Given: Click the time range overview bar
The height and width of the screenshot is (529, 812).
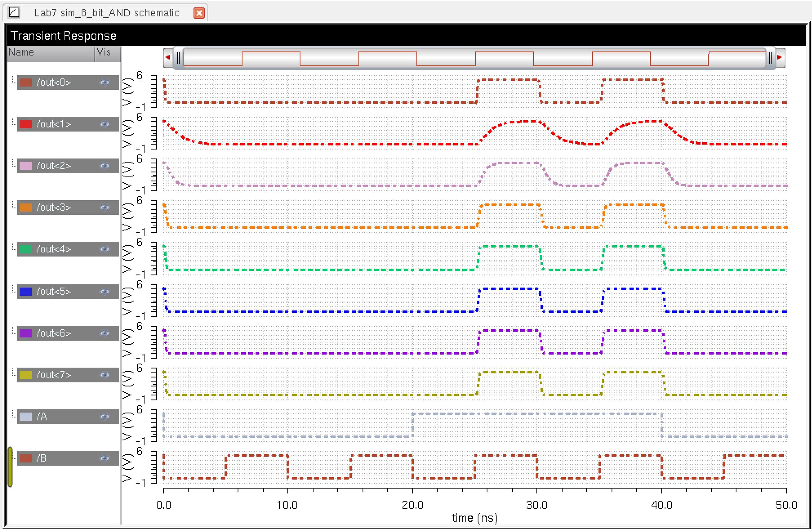Looking at the screenshot, I should (x=474, y=58).
